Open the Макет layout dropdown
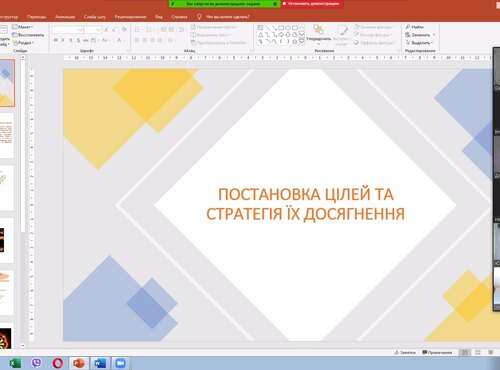 (23, 27)
